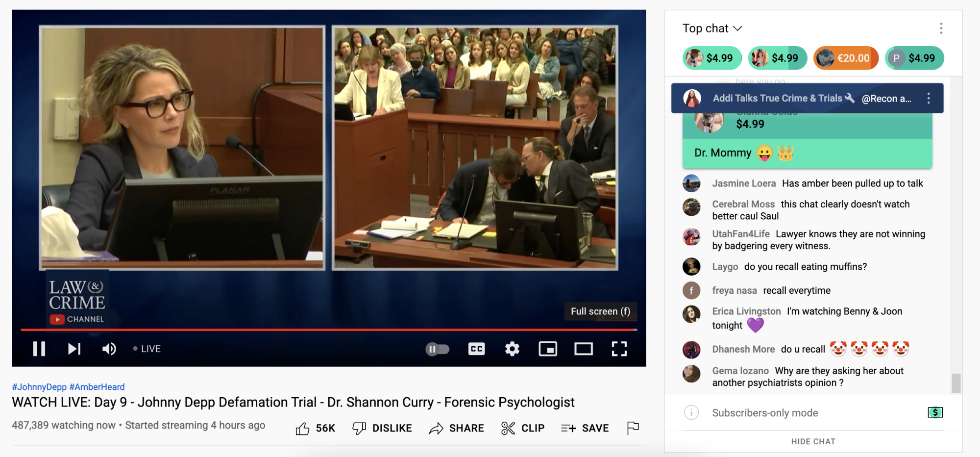Toggle the autoplay switch
980x457 pixels.
(437, 349)
